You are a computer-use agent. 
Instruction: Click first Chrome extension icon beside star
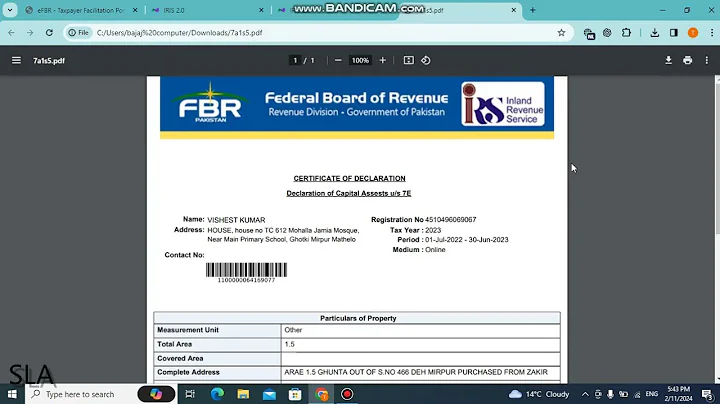(x=589, y=33)
